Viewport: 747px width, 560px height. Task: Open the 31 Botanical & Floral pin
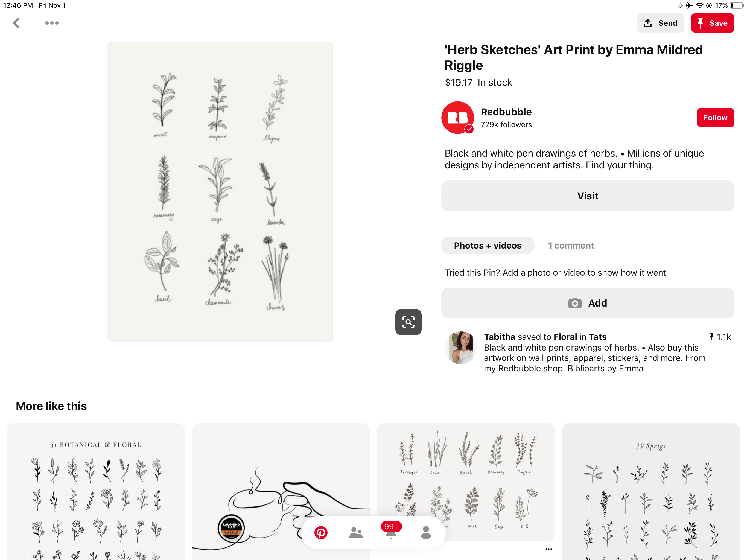click(x=96, y=491)
